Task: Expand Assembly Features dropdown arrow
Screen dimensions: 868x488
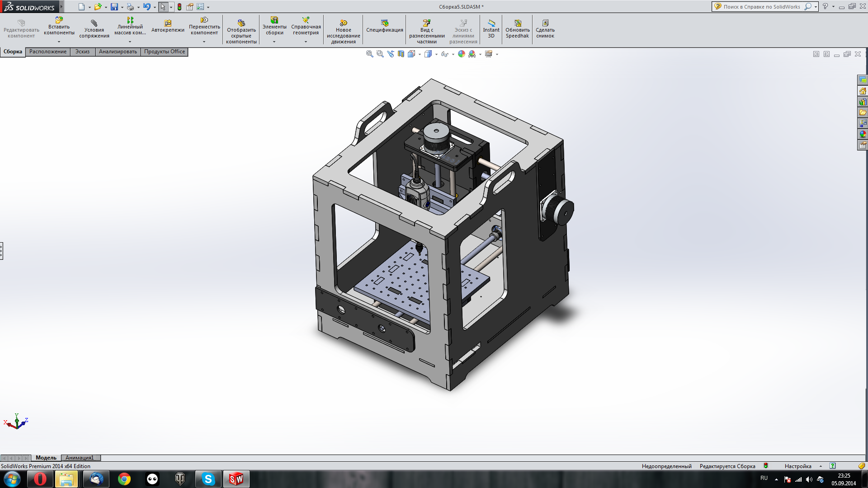Action: (x=274, y=42)
